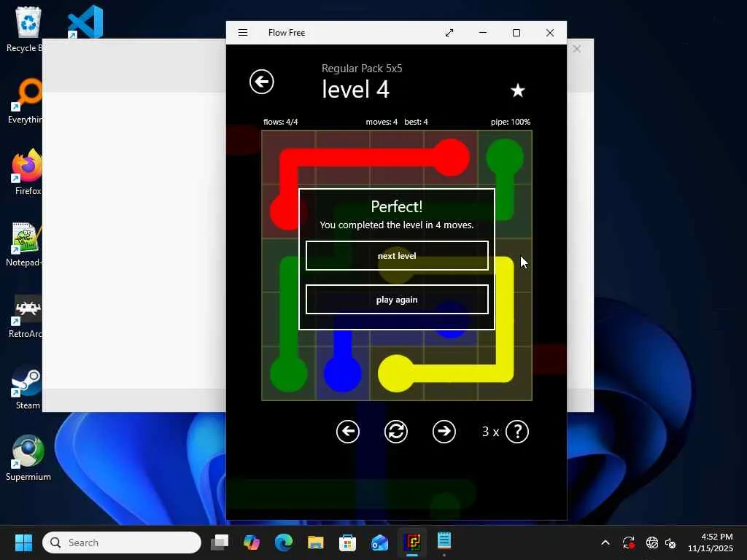Viewport: 747px width, 560px height.
Task: Click the 'Regular Pack 5x5' title
Action: click(x=362, y=68)
